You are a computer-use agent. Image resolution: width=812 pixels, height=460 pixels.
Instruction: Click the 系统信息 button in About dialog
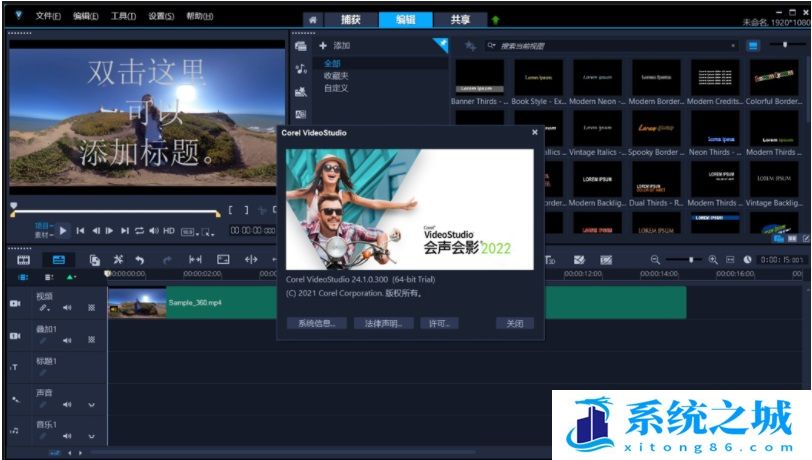[317, 324]
